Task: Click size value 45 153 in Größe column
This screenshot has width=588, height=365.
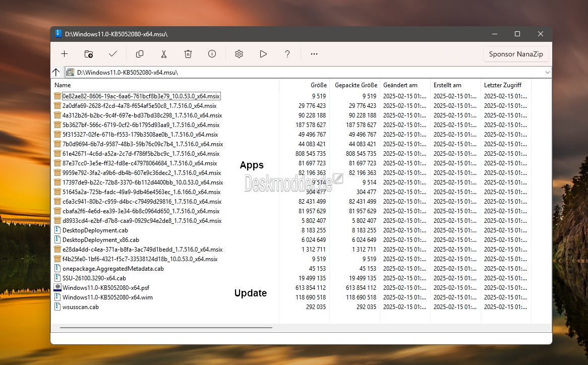Action: click(x=317, y=268)
